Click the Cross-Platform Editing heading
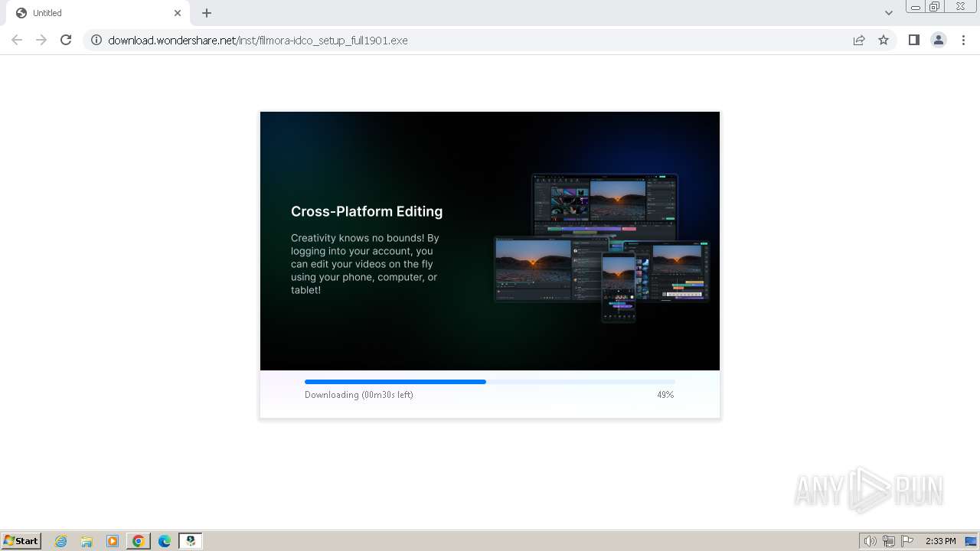This screenshot has width=980, height=551. 367,211
